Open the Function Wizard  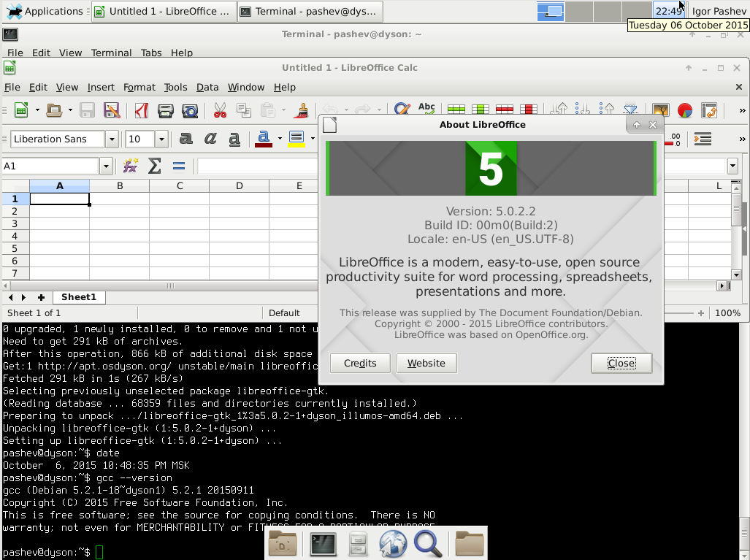[x=130, y=166]
